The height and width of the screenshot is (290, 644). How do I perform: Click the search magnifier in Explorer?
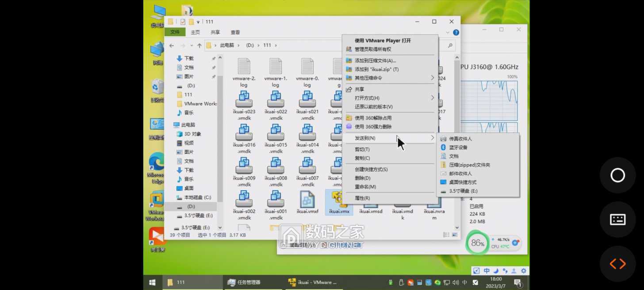click(450, 45)
